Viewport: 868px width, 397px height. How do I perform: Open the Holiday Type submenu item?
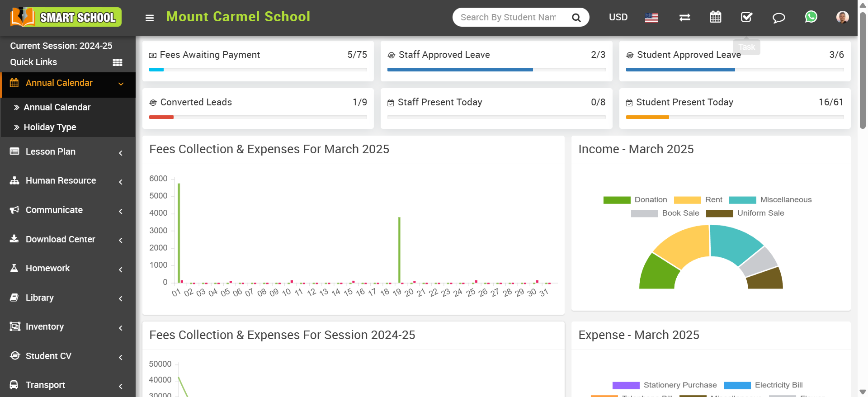50,127
